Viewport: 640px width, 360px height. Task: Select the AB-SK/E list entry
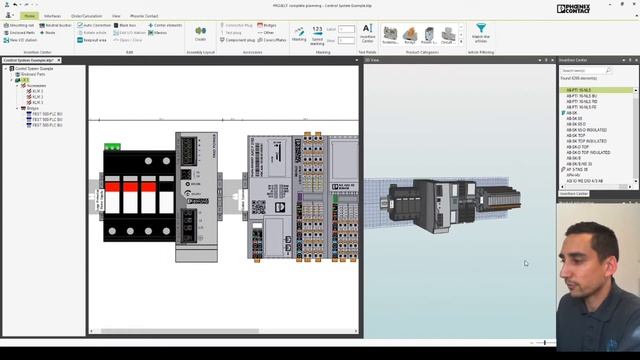[573, 158]
